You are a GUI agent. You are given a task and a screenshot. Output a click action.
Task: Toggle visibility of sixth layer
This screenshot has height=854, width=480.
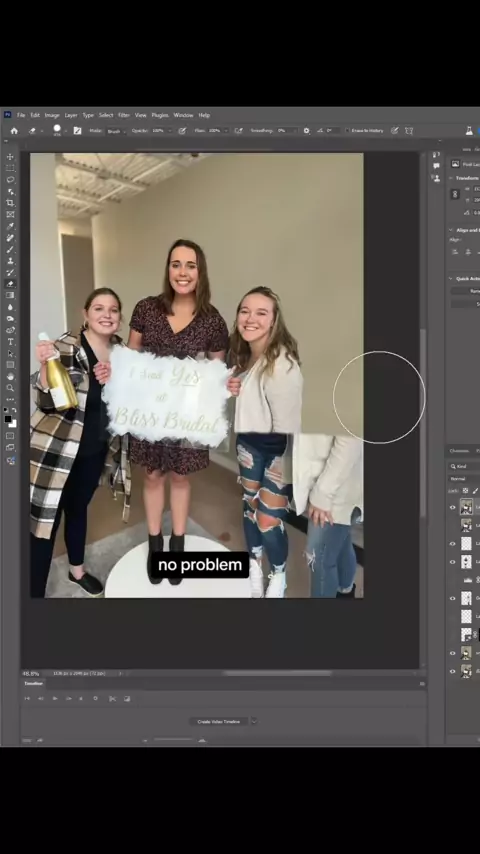[x=452, y=598]
